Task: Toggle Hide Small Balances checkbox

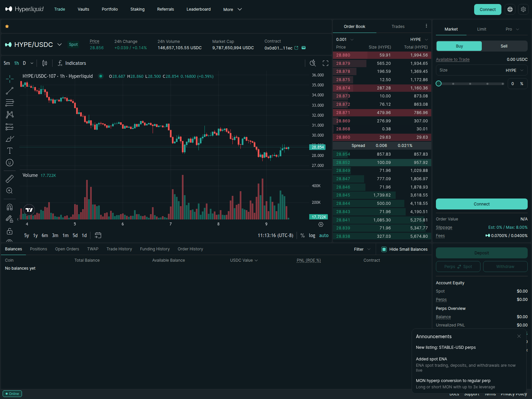Action: click(384, 249)
